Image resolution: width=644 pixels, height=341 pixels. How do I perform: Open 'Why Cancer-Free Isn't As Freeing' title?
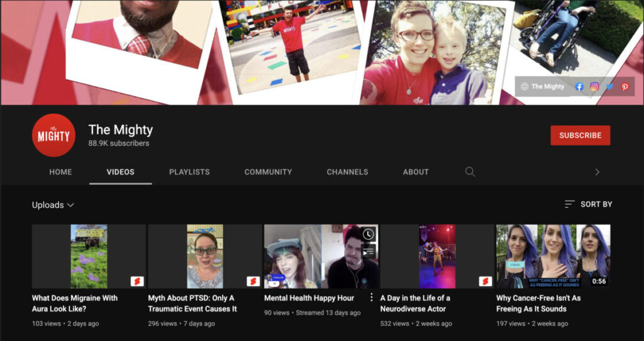[x=538, y=303]
